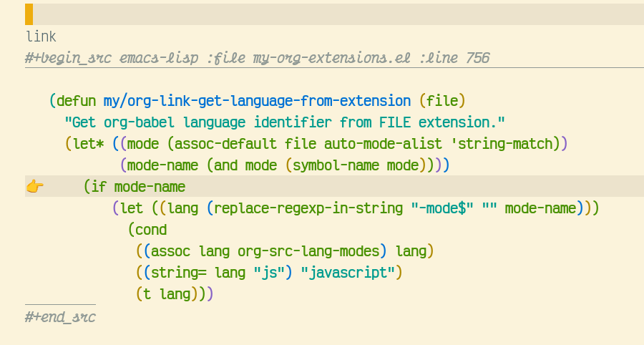The height and width of the screenshot is (345, 644).
Task: Click the "'string-match" symbol
Action: pyautogui.click(x=502, y=144)
